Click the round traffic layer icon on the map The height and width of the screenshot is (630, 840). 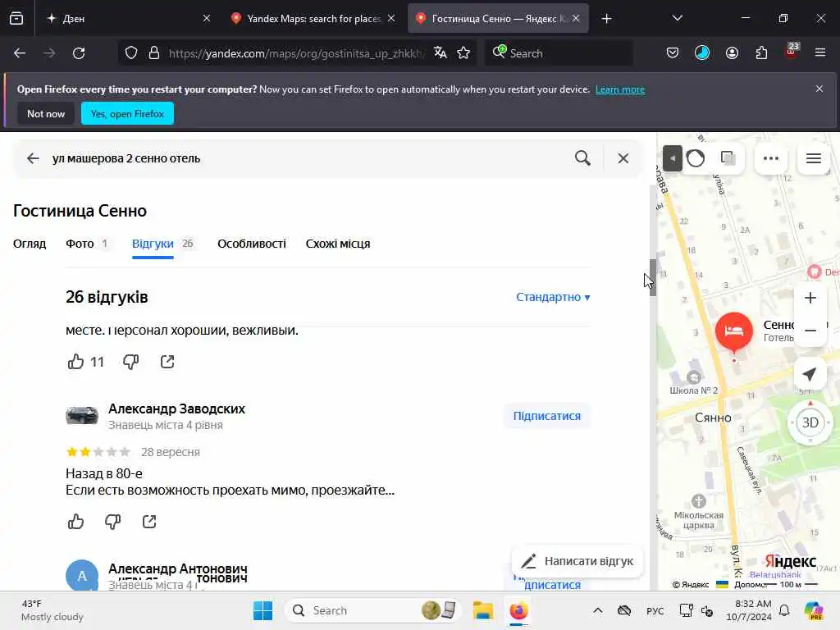(x=696, y=158)
